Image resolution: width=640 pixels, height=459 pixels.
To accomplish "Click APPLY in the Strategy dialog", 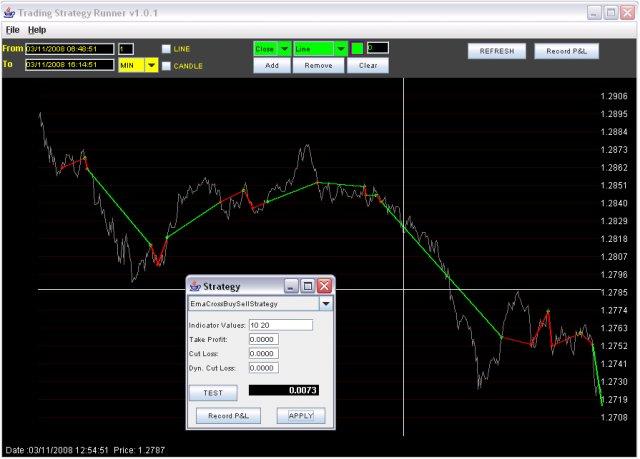I will point(301,415).
